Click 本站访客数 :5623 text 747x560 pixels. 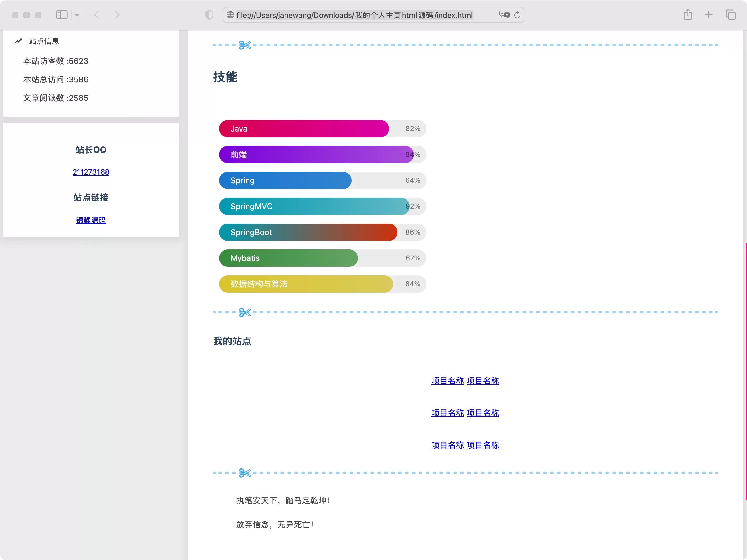point(56,61)
